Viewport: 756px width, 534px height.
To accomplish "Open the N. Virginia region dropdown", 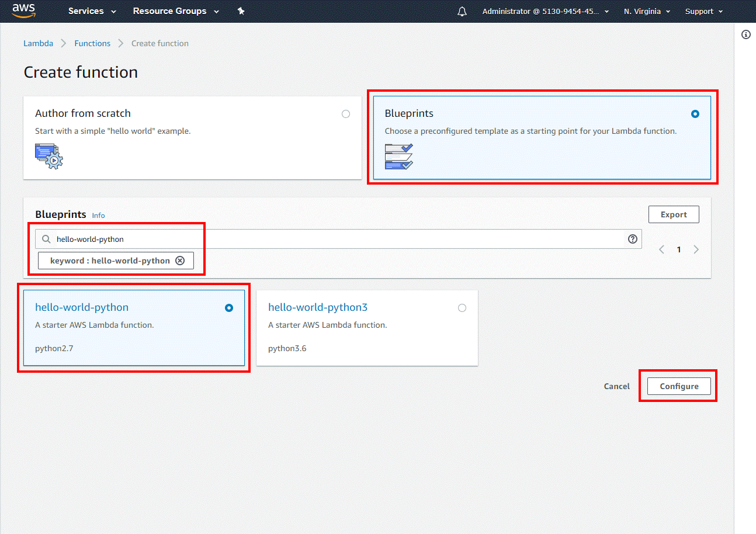I will point(647,11).
